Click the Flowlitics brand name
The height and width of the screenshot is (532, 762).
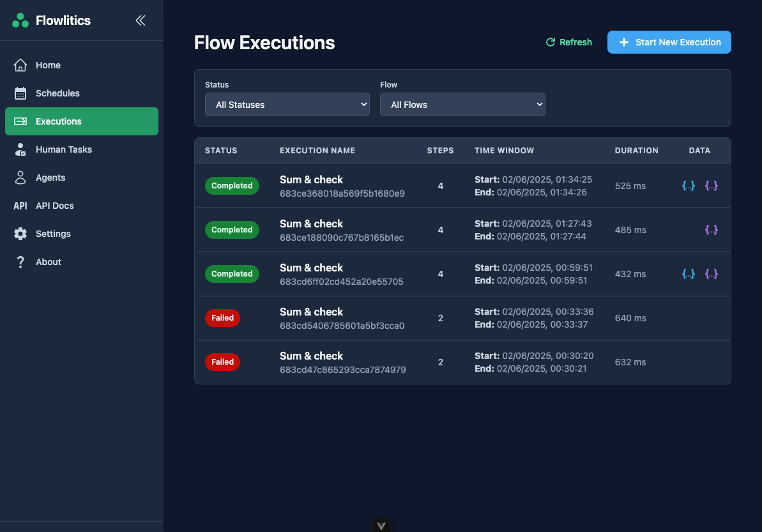[63, 20]
